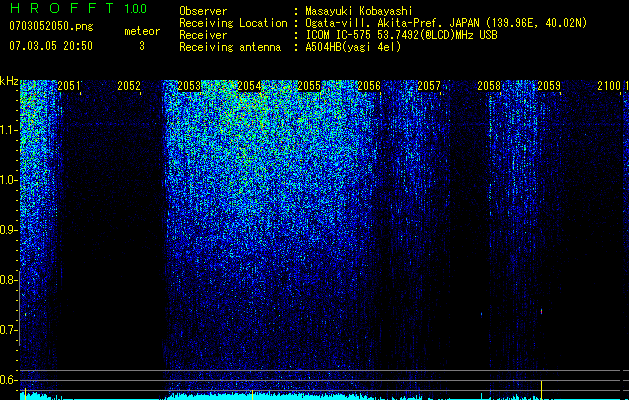Select the ICOM IC-575 53.7492 MHz receiver text
This screenshot has height=400, width=629.
(x=401, y=35)
